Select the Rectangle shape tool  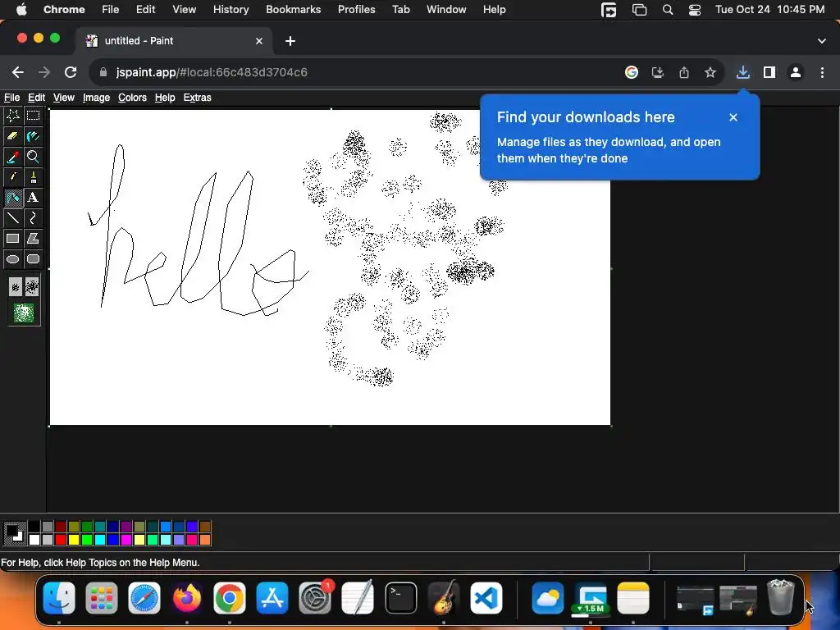tap(13, 239)
